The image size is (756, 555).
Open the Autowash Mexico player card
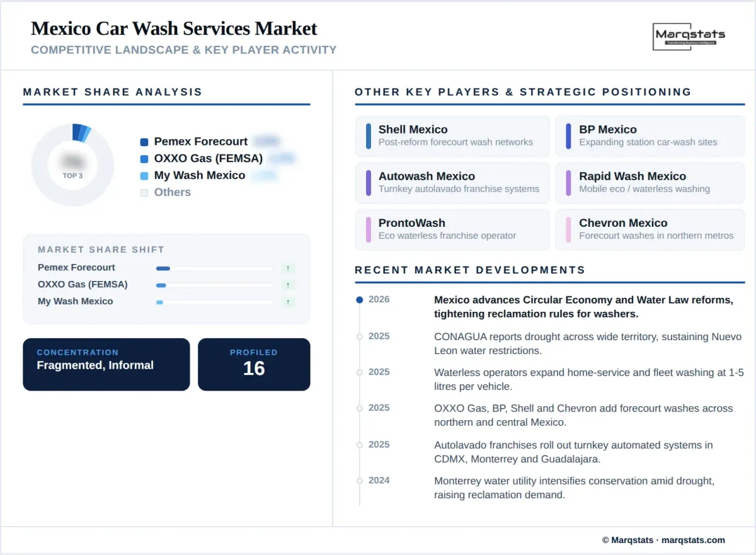click(x=453, y=183)
